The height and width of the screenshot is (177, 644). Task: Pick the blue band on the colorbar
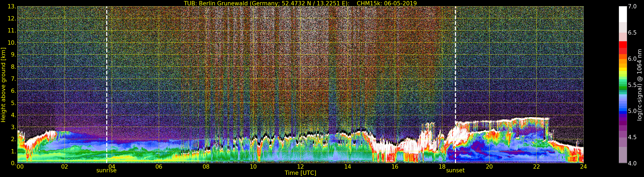[x=623, y=110]
